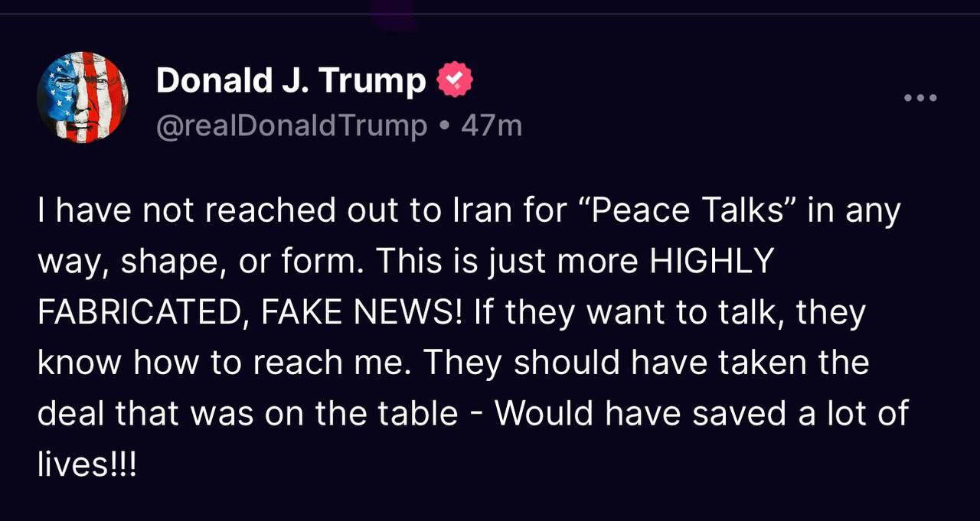Click the flag-themed profile avatar
Image resolution: width=980 pixels, height=521 pixels.
(83, 98)
